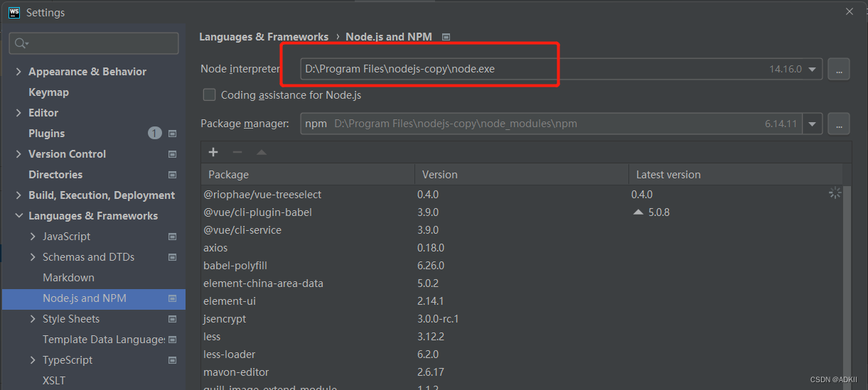Expand the JavaScript subtree
Viewport: 868px width, 390px height.
pyautogui.click(x=33, y=237)
